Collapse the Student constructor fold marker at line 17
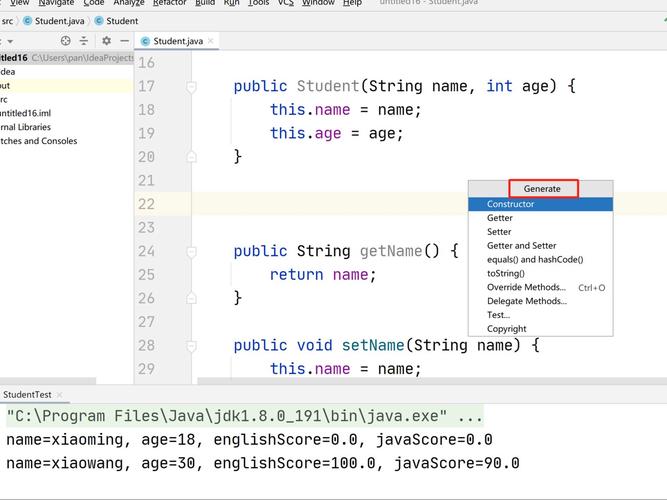The height and width of the screenshot is (500, 667). (191, 87)
